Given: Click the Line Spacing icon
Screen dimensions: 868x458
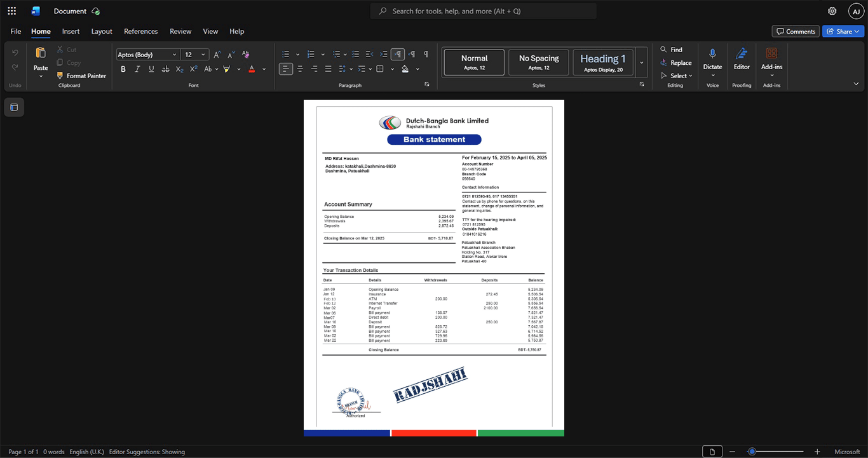Looking at the screenshot, I should point(342,69).
